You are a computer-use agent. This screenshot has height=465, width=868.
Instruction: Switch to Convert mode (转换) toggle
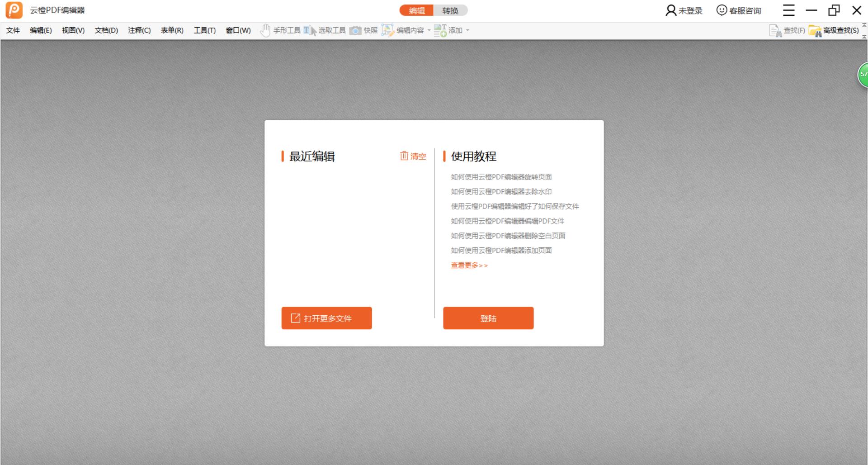click(450, 10)
